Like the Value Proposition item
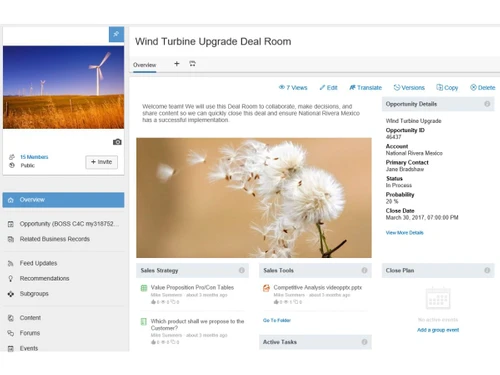 pos(153,302)
